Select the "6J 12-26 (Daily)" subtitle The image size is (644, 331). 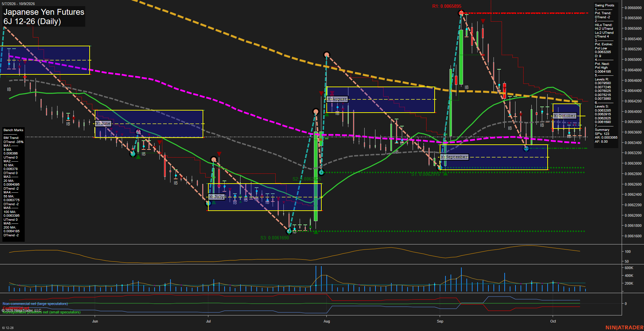[x=32, y=21]
